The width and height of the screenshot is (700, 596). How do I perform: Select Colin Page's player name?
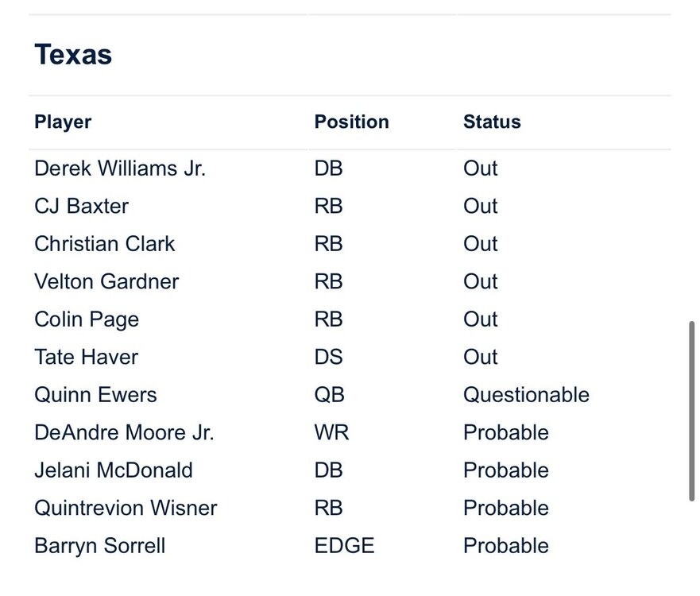tap(87, 319)
